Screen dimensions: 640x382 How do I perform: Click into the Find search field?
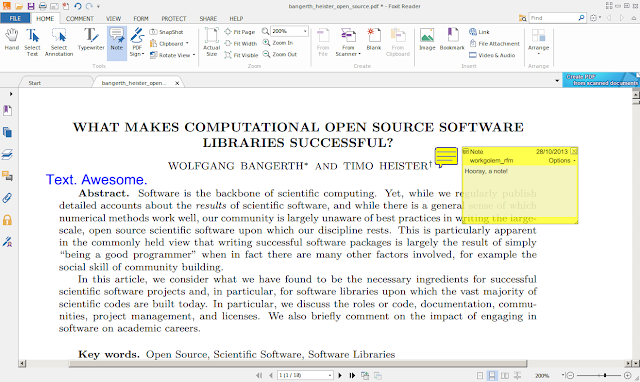[553, 18]
